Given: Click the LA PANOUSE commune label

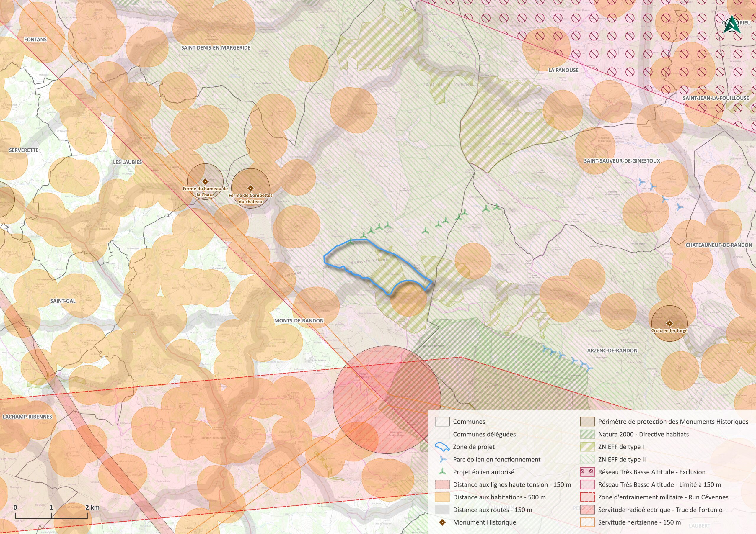Looking at the screenshot, I should click(563, 70).
